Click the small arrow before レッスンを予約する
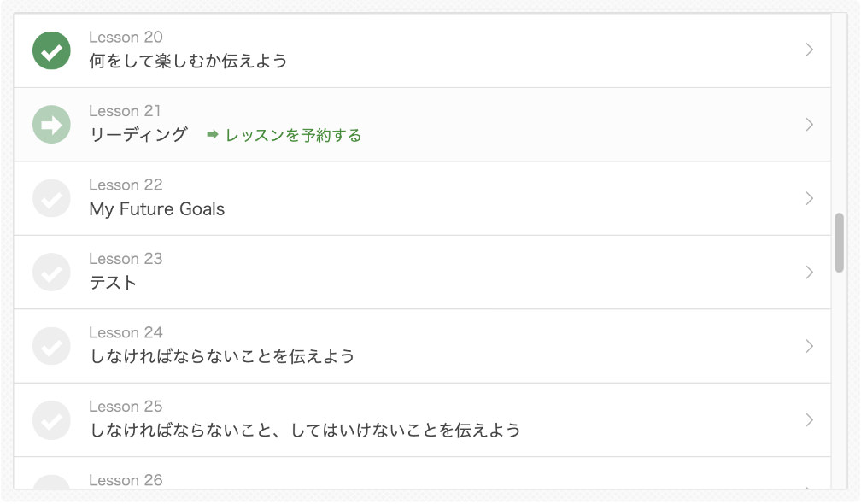This screenshot has height=504, width=861. [x=213, y=135]
